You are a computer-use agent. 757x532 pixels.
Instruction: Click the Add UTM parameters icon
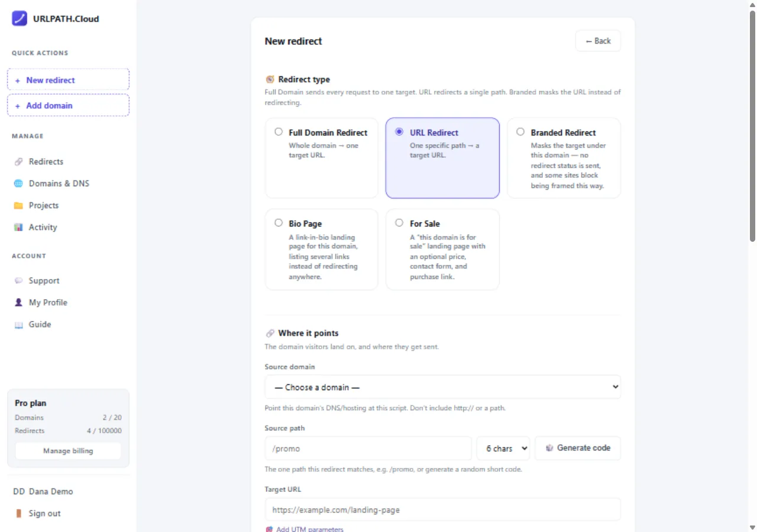[x=269, y=530]
